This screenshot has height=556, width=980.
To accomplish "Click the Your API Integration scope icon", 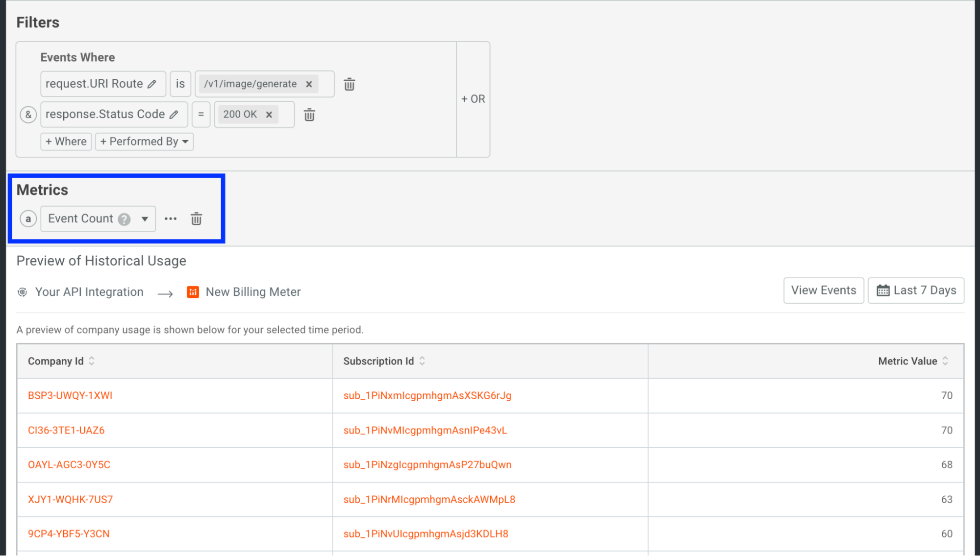I will point(22,291).
